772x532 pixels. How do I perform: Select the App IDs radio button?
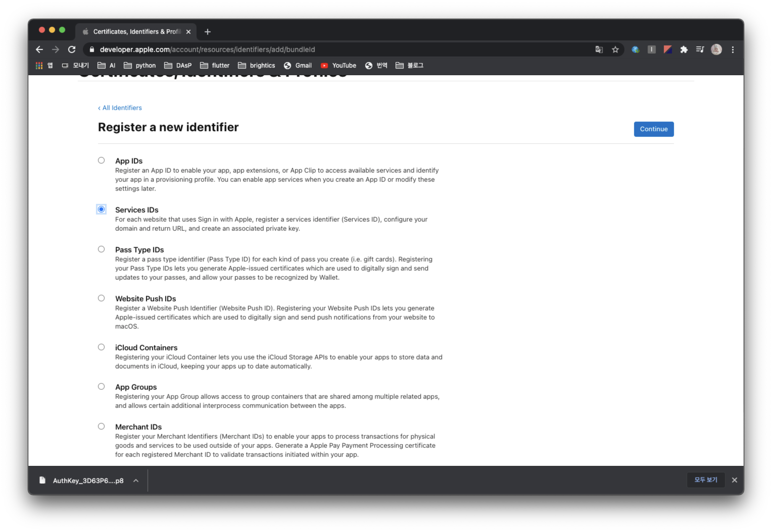[x=101, y=160]
